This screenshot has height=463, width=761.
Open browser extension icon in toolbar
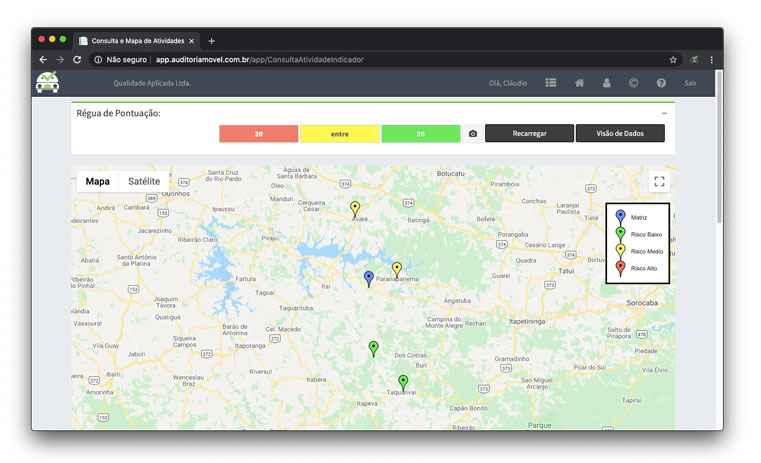pyautogui.click(x=695, y=60)
